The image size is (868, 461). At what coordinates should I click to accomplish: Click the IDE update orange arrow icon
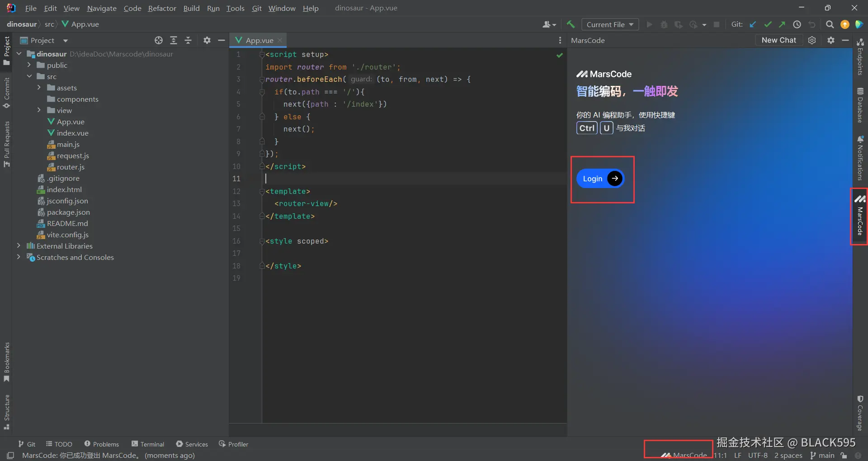click(845, 24)
